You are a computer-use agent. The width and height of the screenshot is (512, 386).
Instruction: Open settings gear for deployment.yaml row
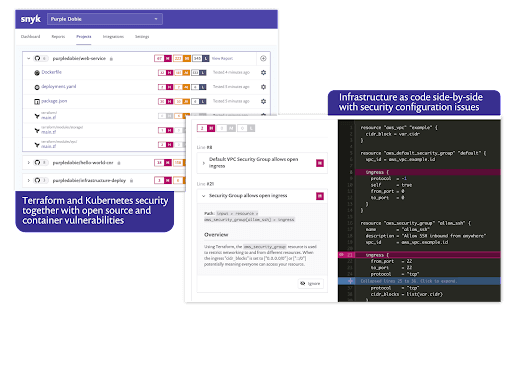[263, 87]
